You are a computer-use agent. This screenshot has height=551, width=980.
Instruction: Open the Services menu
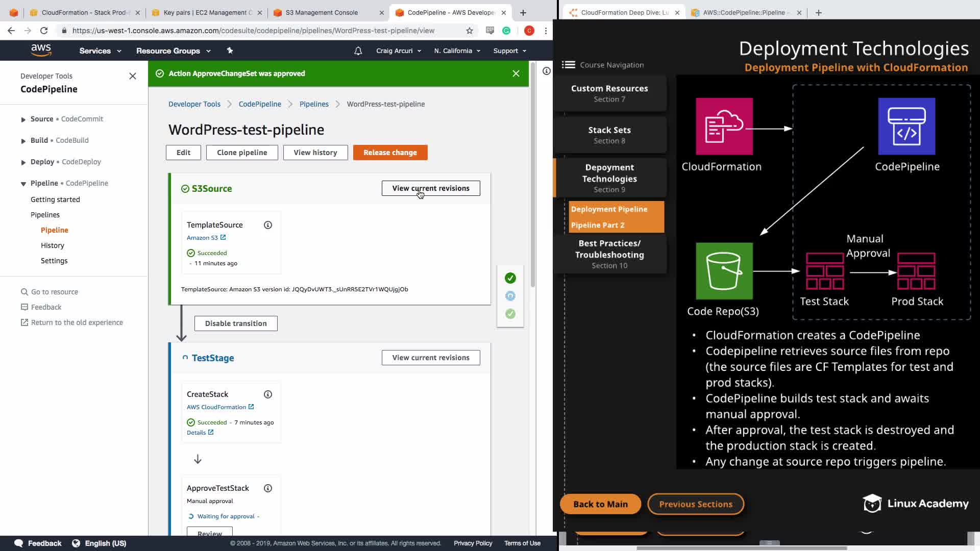[100, 51]
